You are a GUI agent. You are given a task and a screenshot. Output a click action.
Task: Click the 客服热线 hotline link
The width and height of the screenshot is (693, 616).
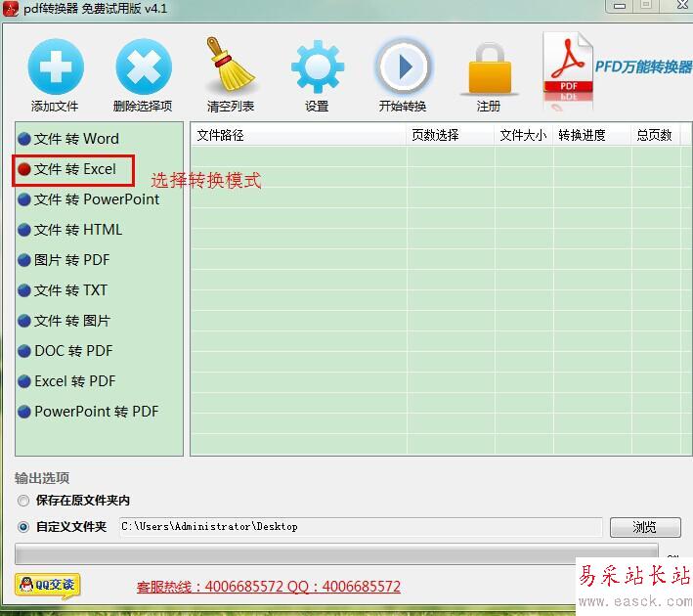pyautogui.click(x=269, y=587)
